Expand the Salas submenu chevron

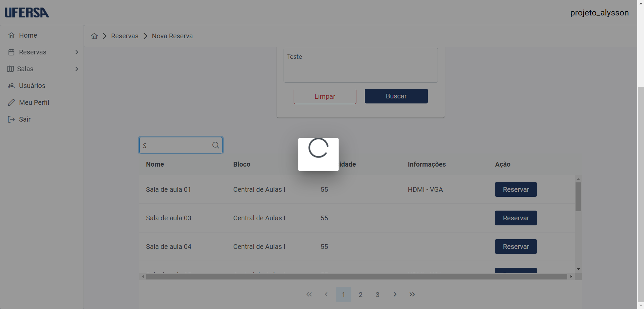(77, 69)
